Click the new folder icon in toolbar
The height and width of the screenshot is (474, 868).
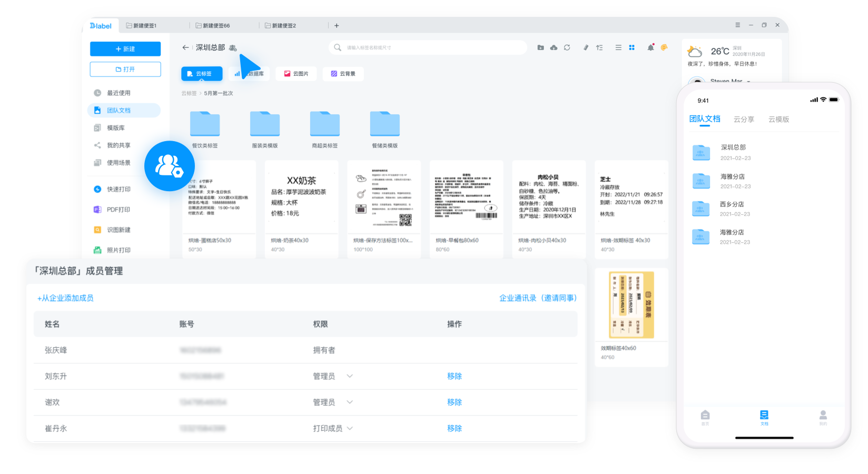point(540,47)
